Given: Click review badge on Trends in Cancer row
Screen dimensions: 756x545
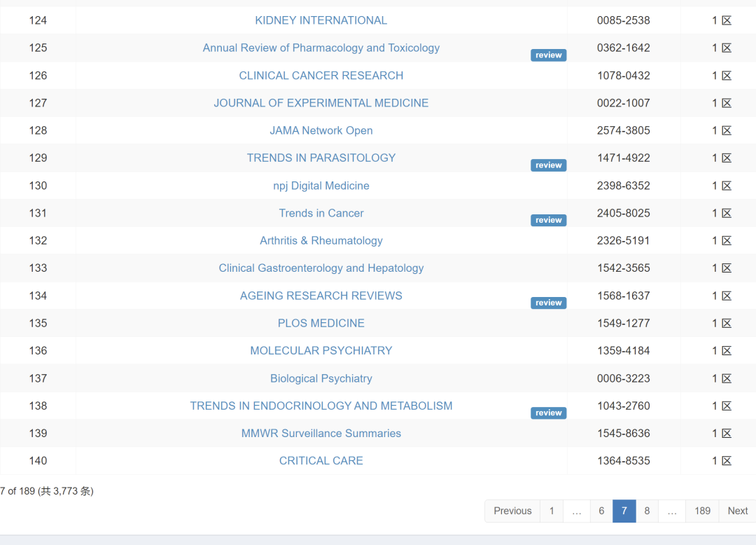Looking at the screenshot, I should pos(549,221).
